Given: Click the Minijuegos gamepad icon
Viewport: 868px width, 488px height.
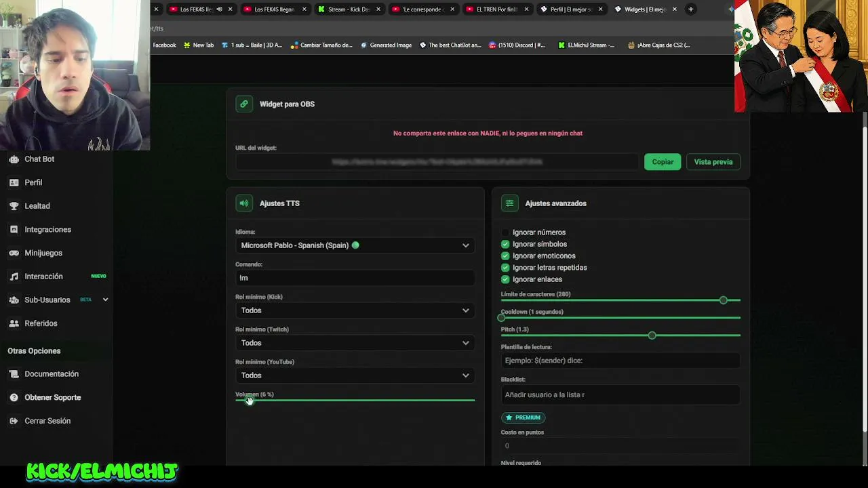Looking at the screenshot, I should pyautogui.click(x=14, y=253).
